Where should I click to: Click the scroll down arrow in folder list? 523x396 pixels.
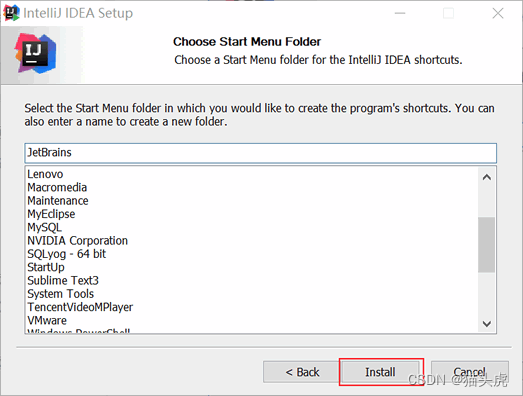click(x=487, y=323)
